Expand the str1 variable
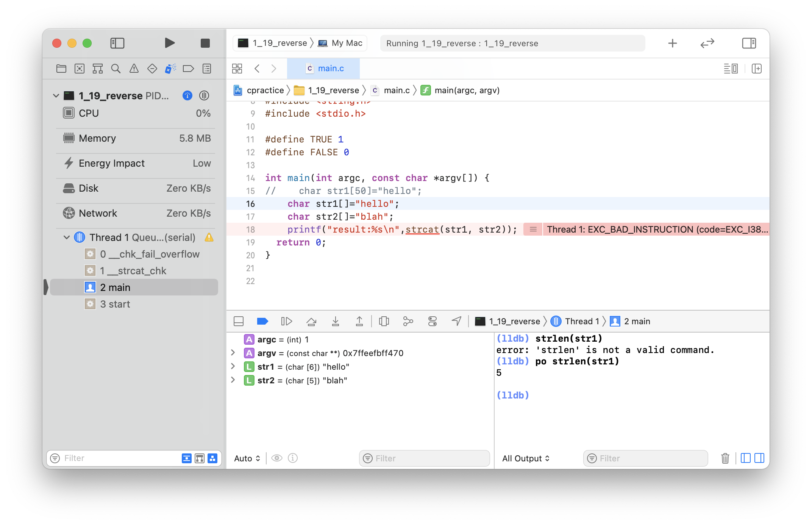Image resolution: width=812 pixels, height=525 pixels. [233, 367]
